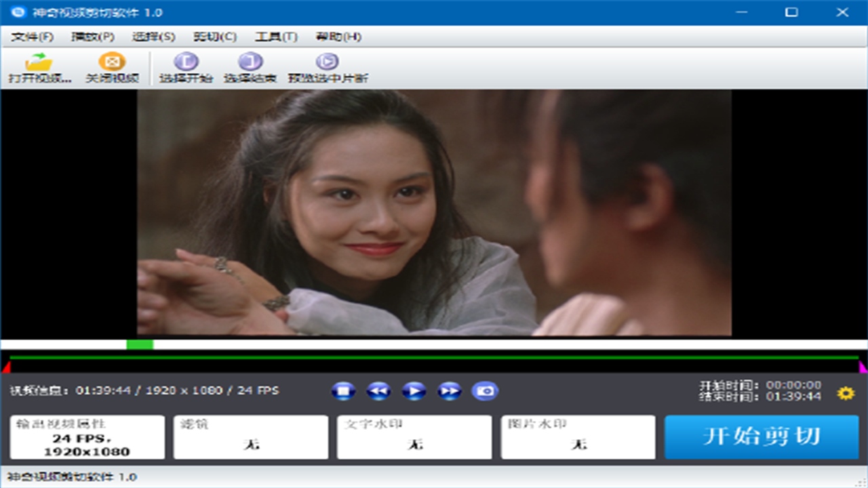Take a snapshot with the camera icon

click(485, 391)
